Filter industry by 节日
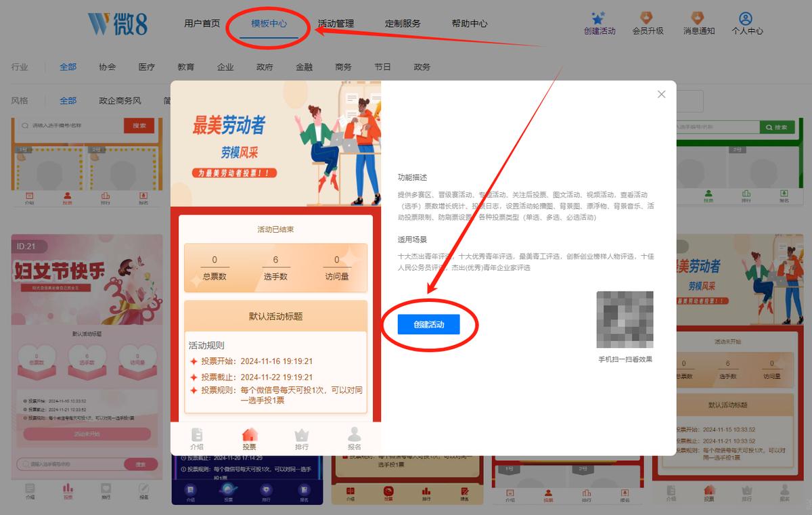812x515 pixels. (382, 67)
